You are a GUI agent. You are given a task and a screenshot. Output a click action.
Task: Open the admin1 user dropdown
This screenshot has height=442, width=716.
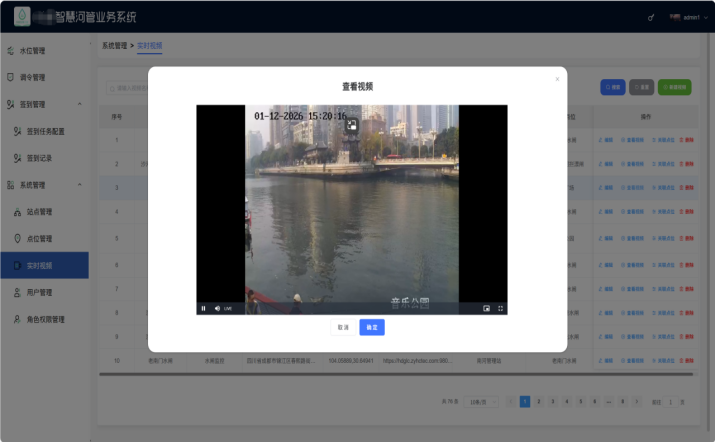coord(689,17)
